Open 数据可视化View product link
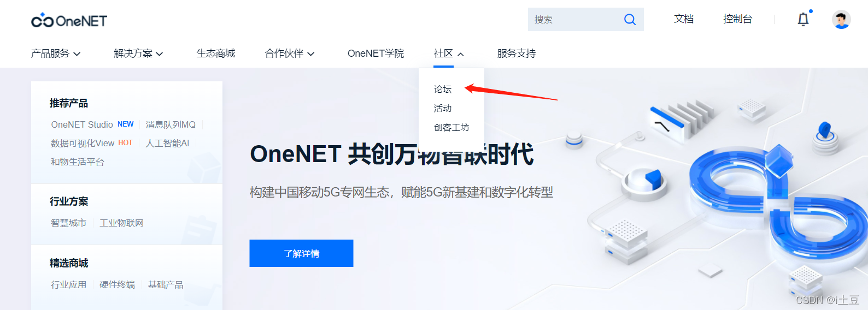This screenshot has height=310, width=868. (83, 143)
